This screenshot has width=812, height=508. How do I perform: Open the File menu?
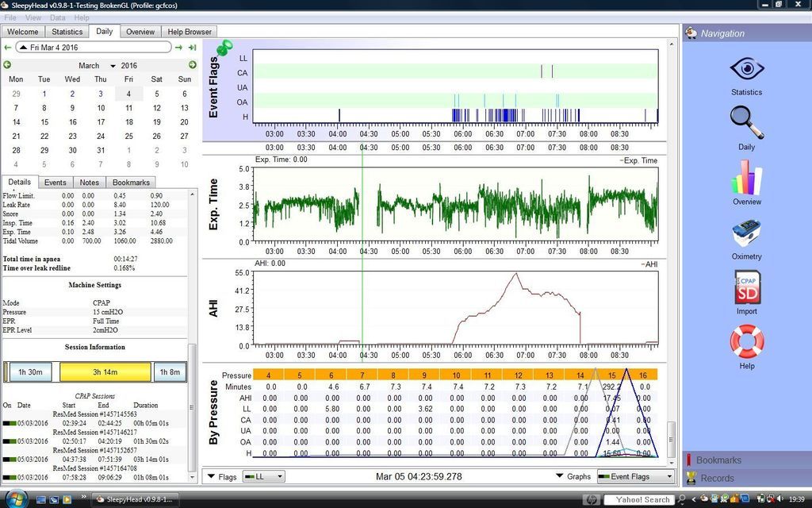(10, 17)
